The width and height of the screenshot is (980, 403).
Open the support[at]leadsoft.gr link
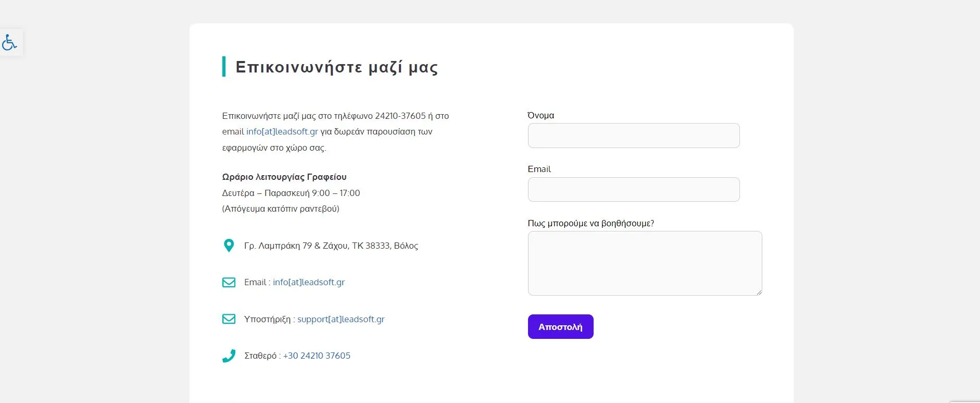[341, 319]
